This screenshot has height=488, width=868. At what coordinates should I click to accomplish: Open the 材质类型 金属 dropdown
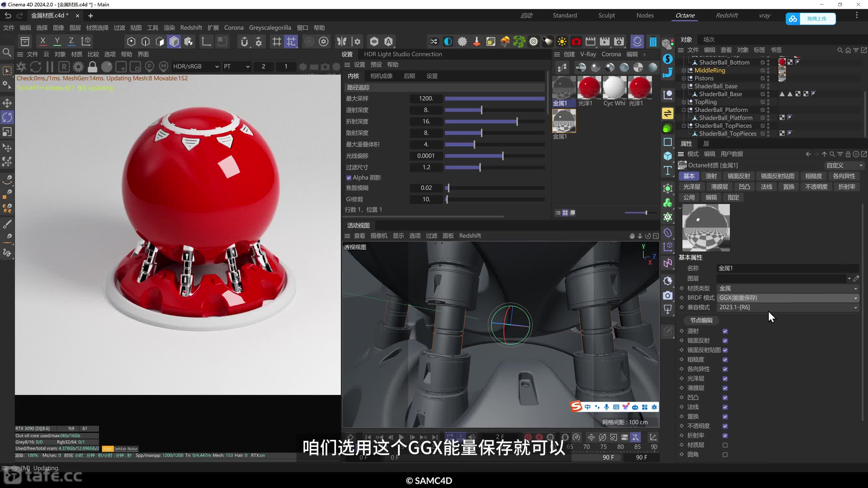(x=788, y=288)
